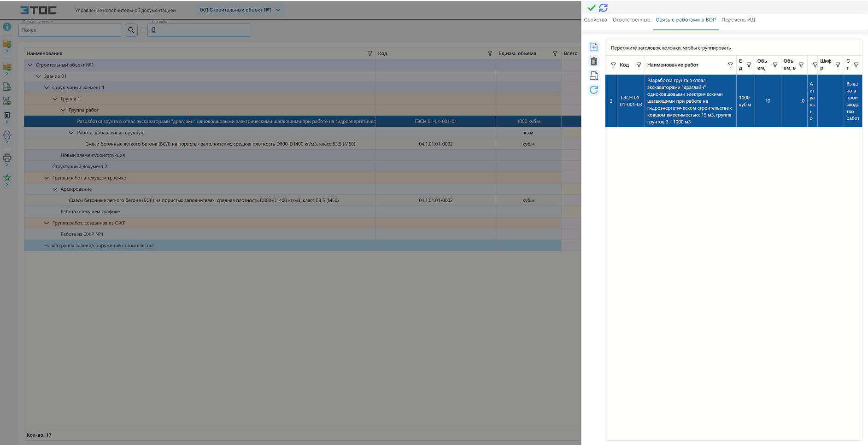Click the circular reload icon below print icon

[x=594, y=90]
